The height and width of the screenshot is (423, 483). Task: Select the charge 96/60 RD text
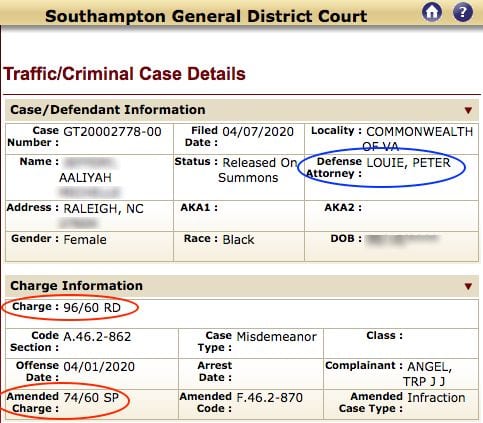92,307
